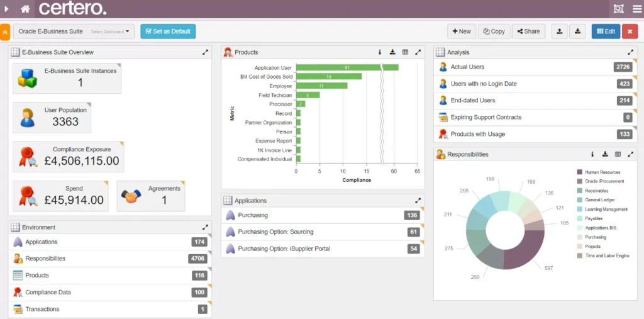Open the hamburger menu at top right

[x=637, y=9]
